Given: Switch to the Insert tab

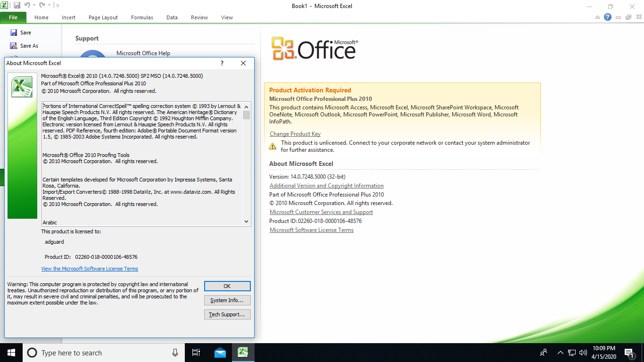Looking at the screenshot, I should [68, 17].
